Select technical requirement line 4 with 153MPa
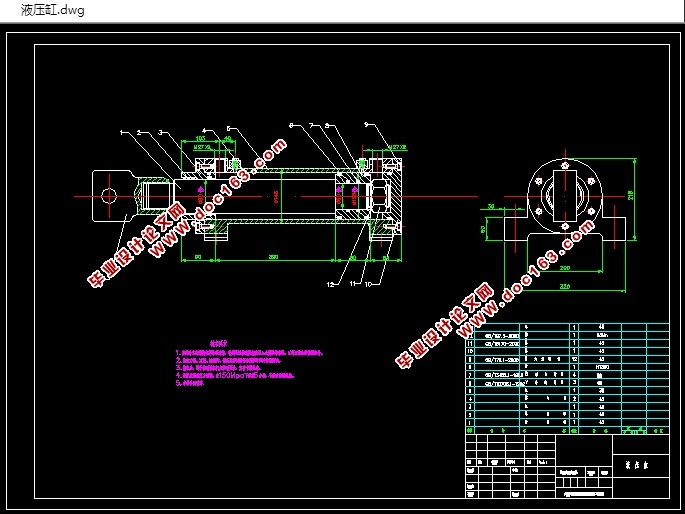Screen dimensions: 685x514 tap(235, 375)
